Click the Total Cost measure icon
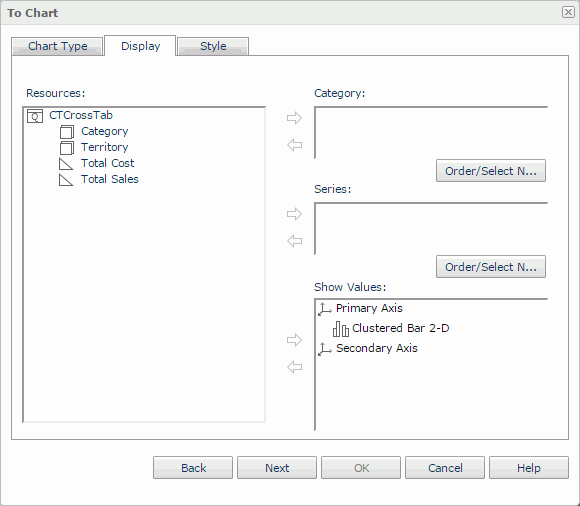 coord(66,164)
